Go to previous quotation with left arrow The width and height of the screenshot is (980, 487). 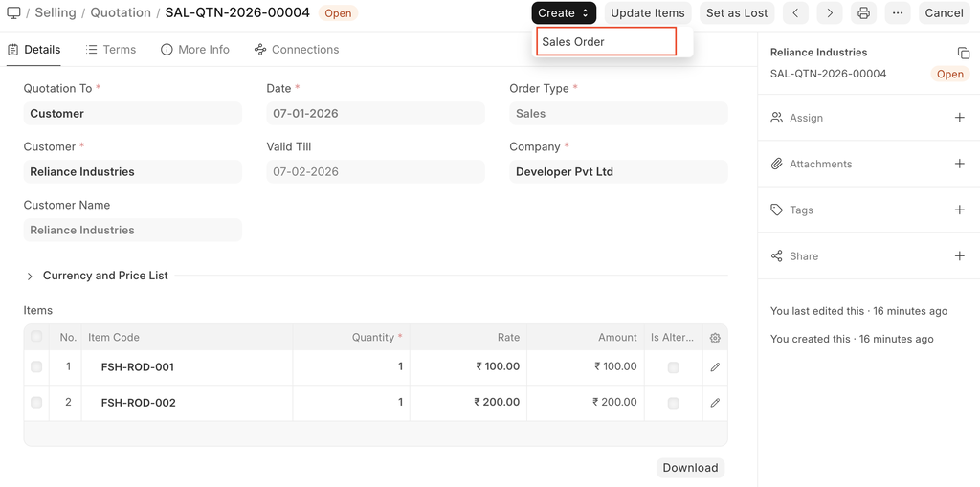[x=795, y=13]
